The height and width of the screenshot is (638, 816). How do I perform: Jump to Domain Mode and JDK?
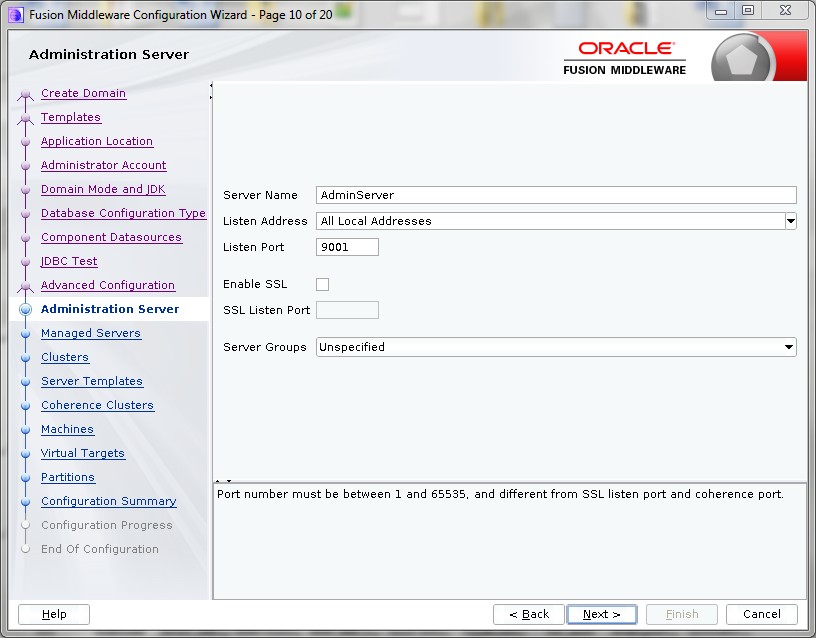pyautogui.click(x=103, y=189)
